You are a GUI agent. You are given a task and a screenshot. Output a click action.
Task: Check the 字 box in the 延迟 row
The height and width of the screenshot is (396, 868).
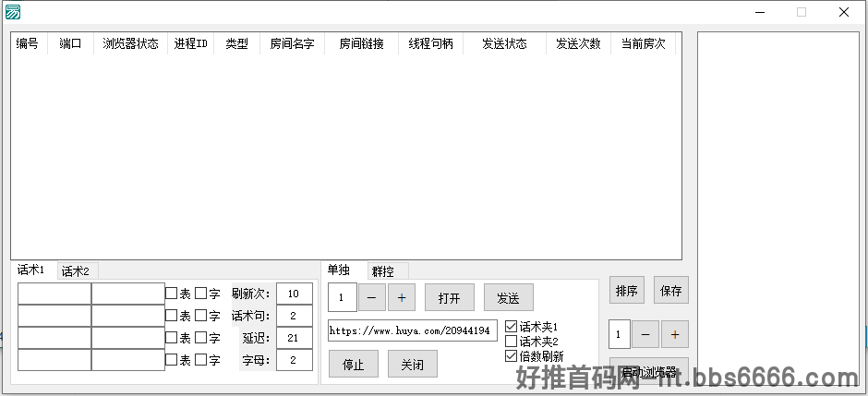tap(200, 337)
